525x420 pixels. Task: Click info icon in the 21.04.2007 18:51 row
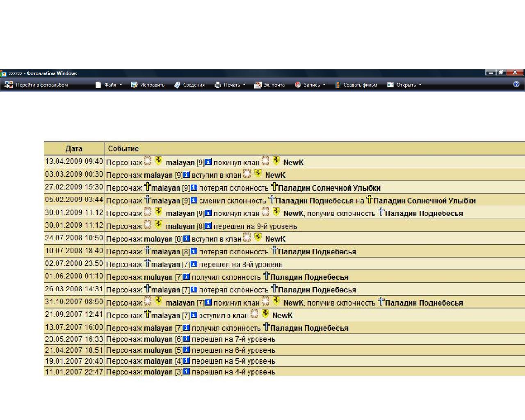point(187,350)
